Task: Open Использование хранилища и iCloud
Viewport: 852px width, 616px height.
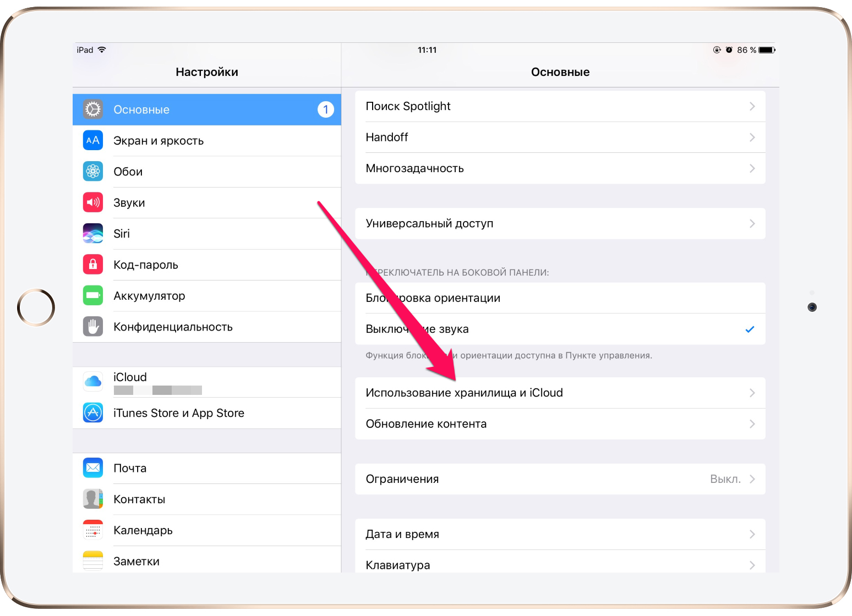Action: pyautogui.click(x=560, y=393)
